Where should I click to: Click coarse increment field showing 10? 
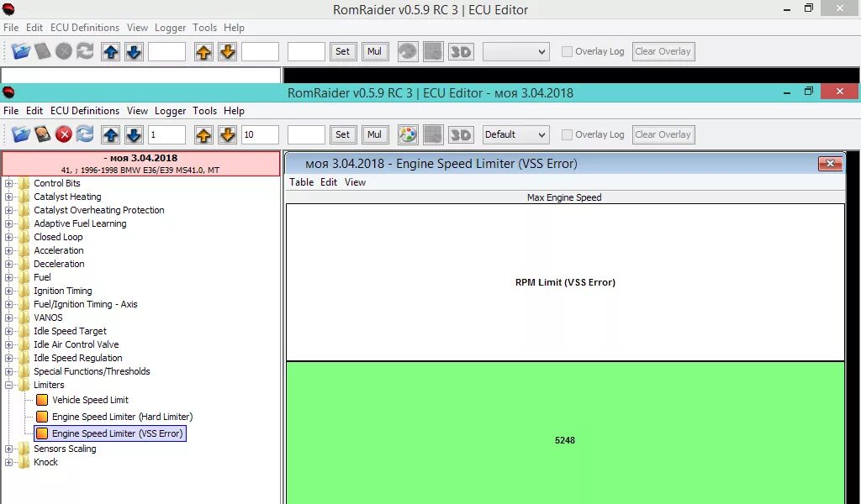click(260, 135)
